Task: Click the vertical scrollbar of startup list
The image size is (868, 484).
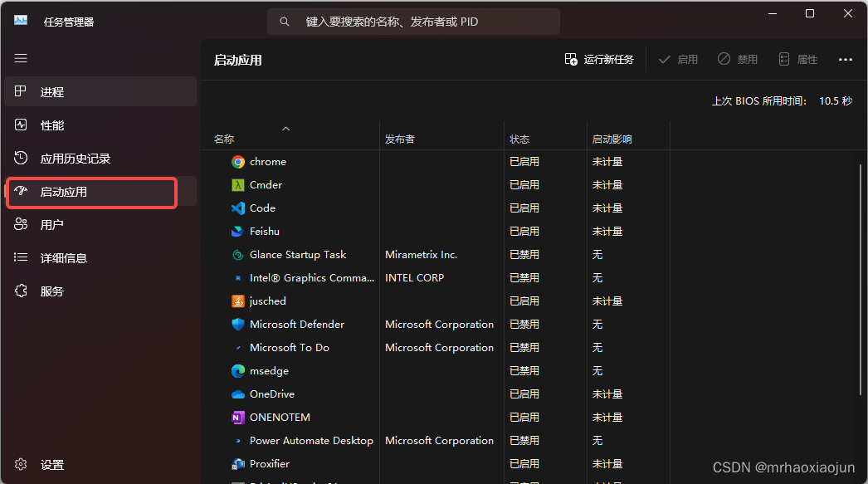Action: (861, 280)
